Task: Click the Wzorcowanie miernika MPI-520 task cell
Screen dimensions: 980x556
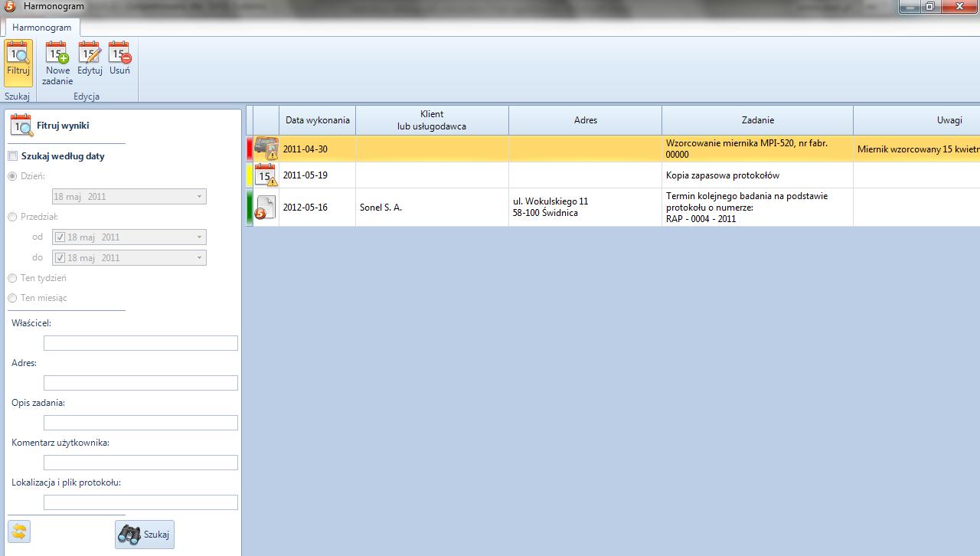Action: (x=758, y=149)
